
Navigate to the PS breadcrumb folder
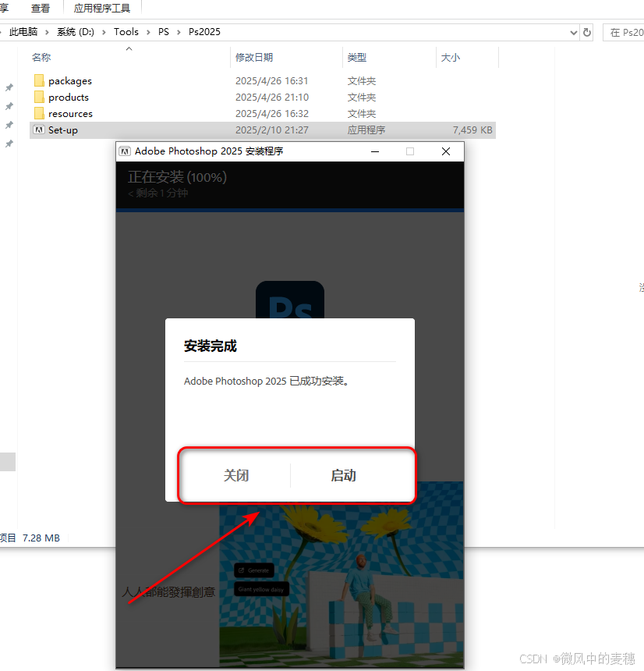click(x=164, y=32)
